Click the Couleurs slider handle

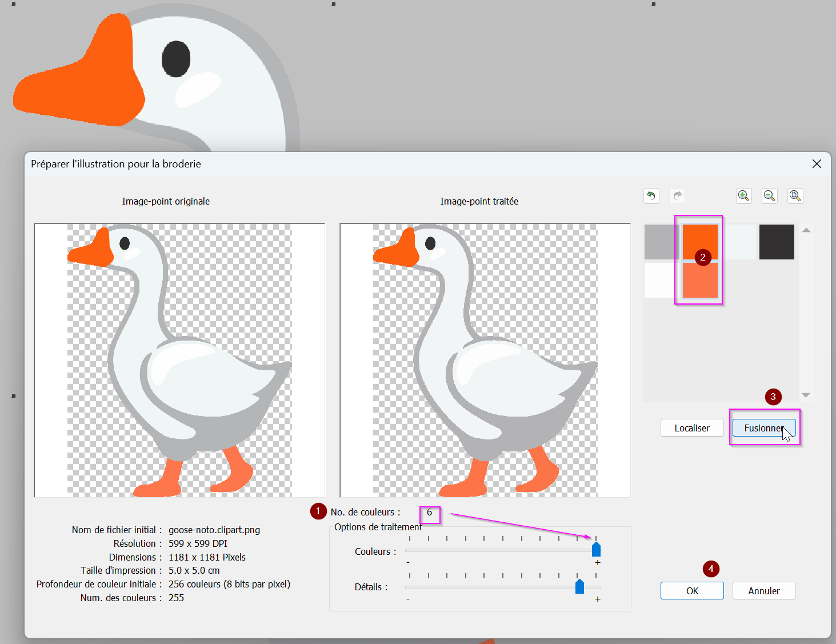tap(596, 550)
